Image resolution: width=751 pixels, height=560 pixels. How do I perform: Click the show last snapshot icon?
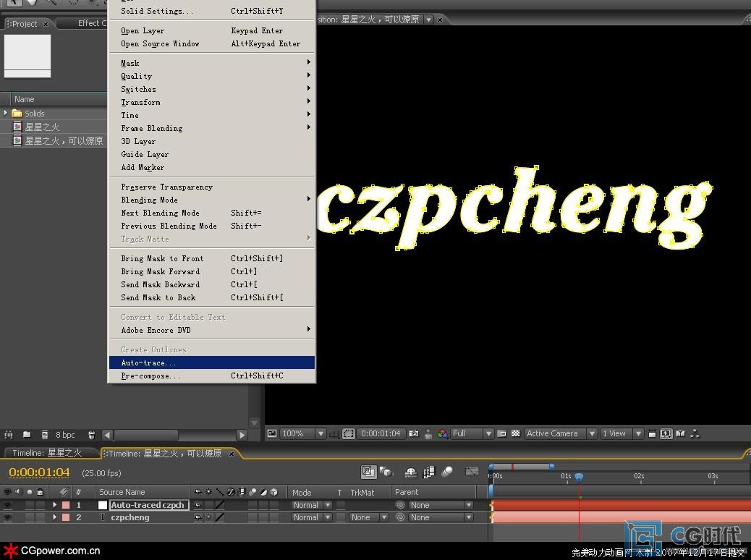point(428,434)
